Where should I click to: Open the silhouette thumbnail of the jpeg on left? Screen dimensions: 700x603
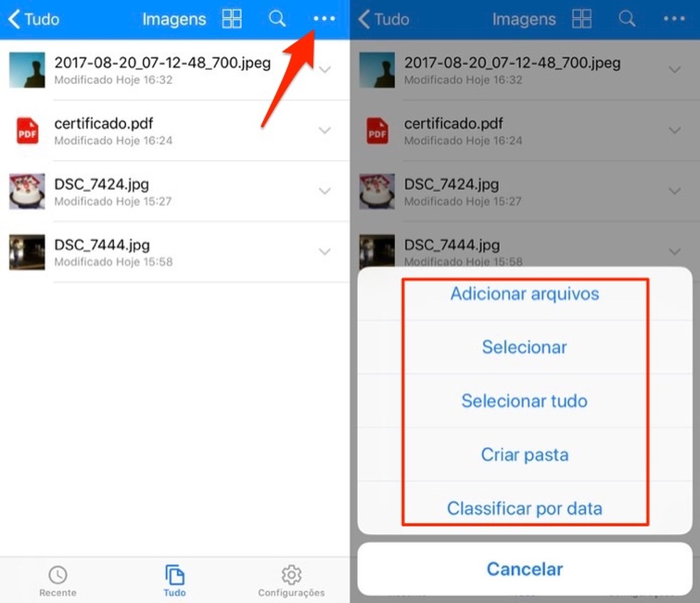(x=27, y=70)
